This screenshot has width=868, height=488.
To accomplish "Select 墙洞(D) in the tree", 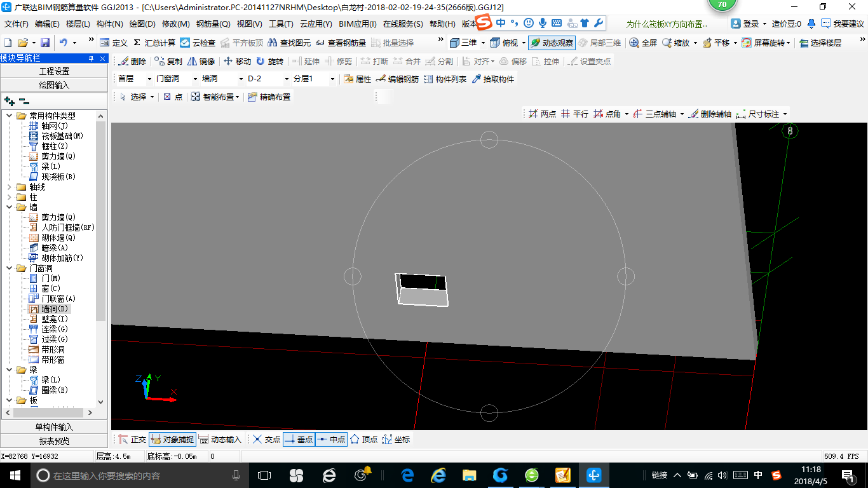I will (x=50, y=309).
